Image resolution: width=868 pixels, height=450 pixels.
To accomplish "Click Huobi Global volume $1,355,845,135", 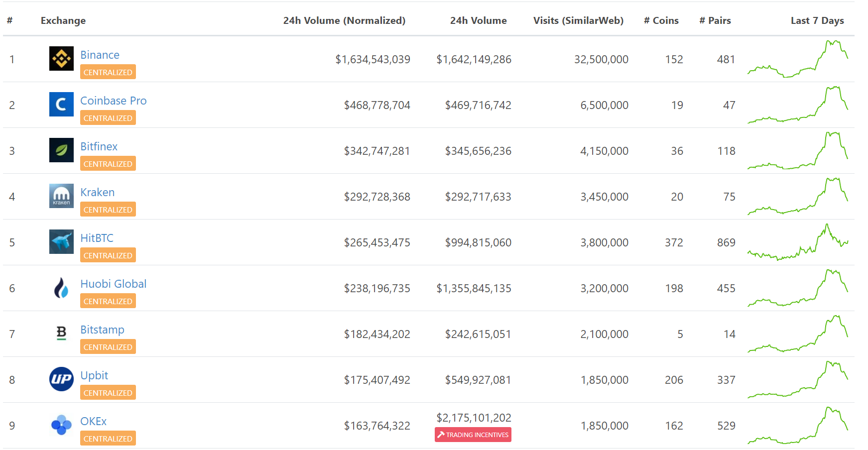I will click(474, 288).
